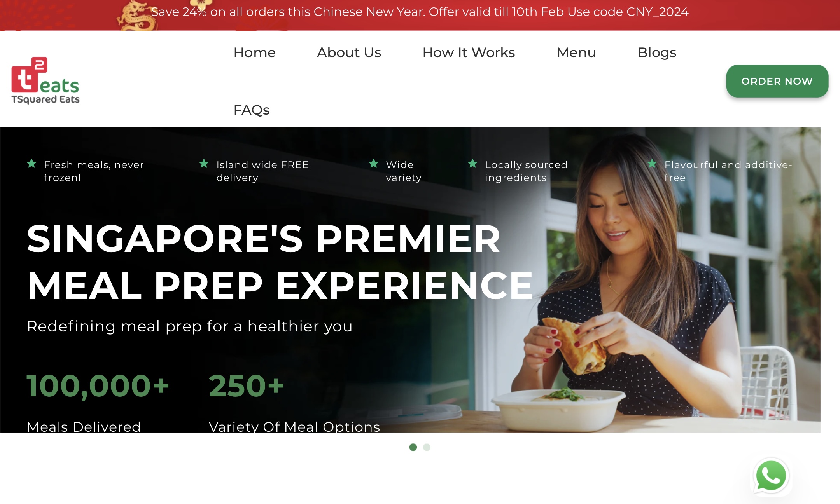Open the FAQs page
Image resolution: width=840 pixels, height=504 pixels.
251,110
